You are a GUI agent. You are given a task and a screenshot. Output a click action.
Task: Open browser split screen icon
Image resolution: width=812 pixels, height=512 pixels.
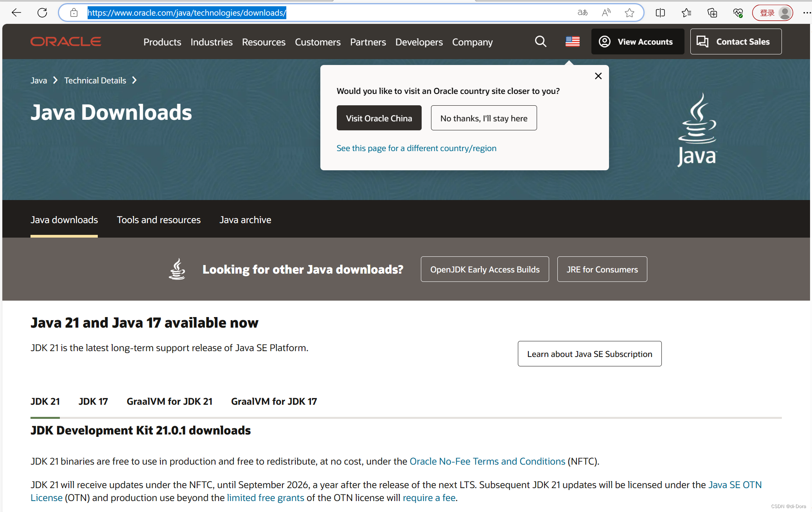tap(660, 13)
